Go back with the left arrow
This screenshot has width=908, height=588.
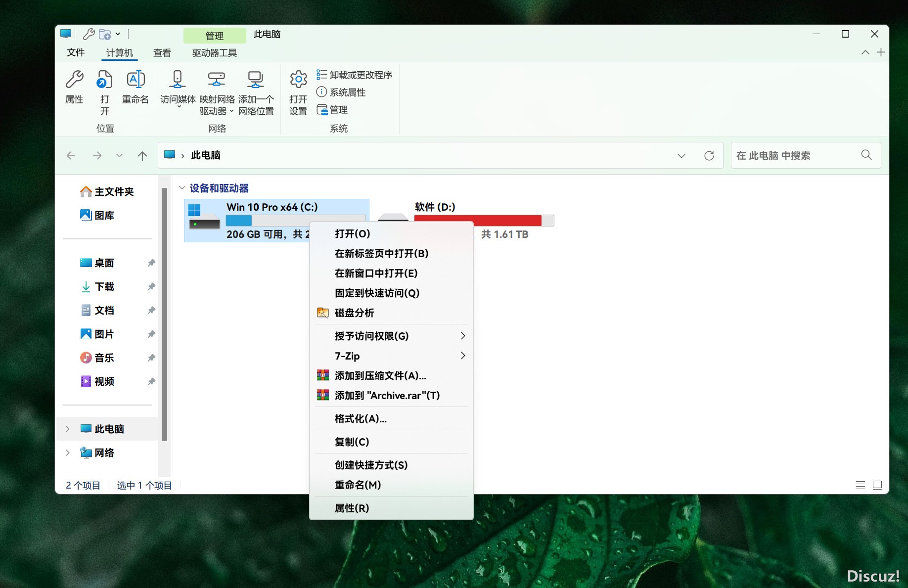[71, 155]
